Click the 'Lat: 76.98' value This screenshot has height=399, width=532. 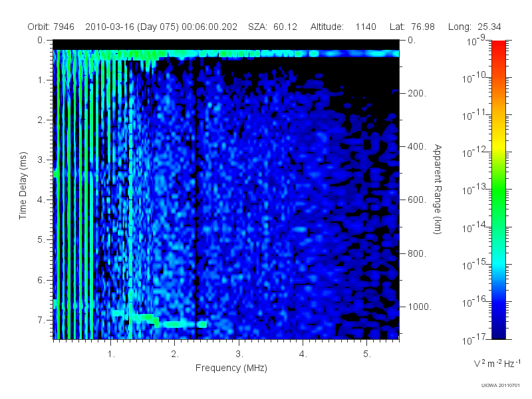[x=412, y=27]
